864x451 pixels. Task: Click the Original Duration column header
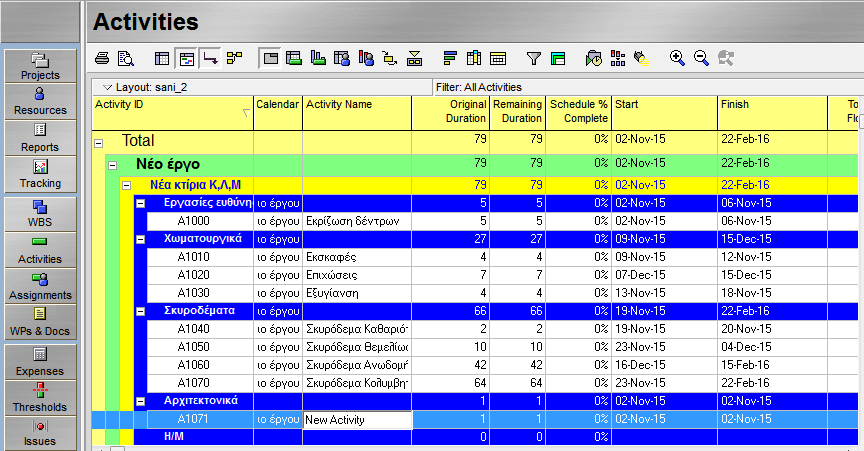pyautogui.click(x=450, y=112)
